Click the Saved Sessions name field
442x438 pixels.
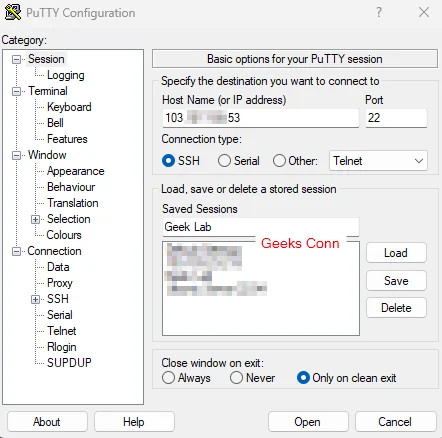pos(261,227)
